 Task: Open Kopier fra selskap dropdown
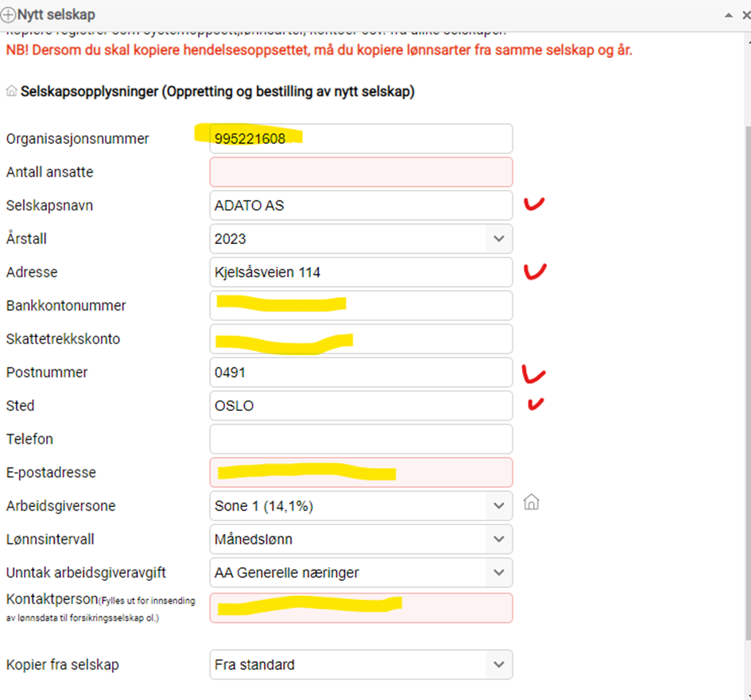tap(361, 664)
